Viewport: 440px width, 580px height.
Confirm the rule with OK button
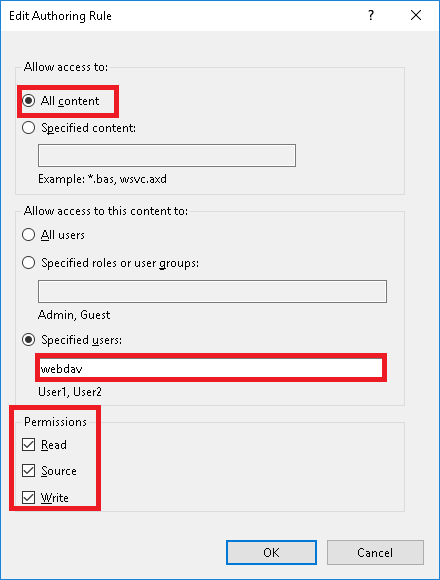[x=271, y=553]
